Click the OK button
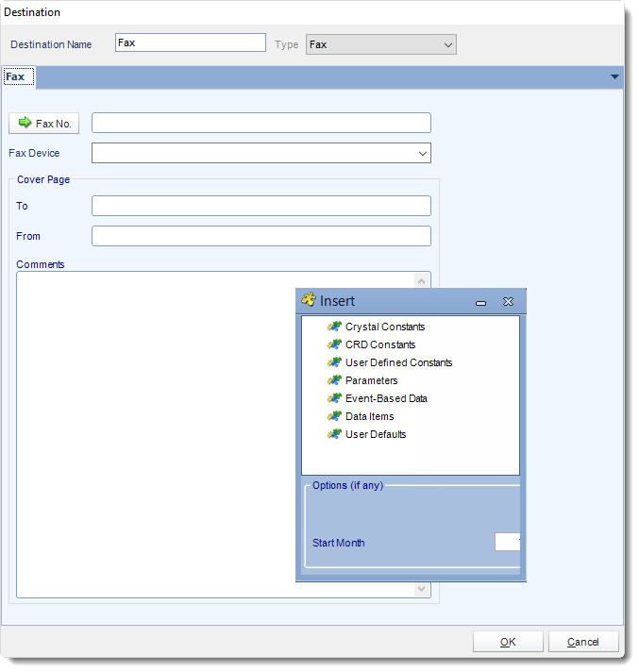Screen dimensions: 639x672 (508, 642)
